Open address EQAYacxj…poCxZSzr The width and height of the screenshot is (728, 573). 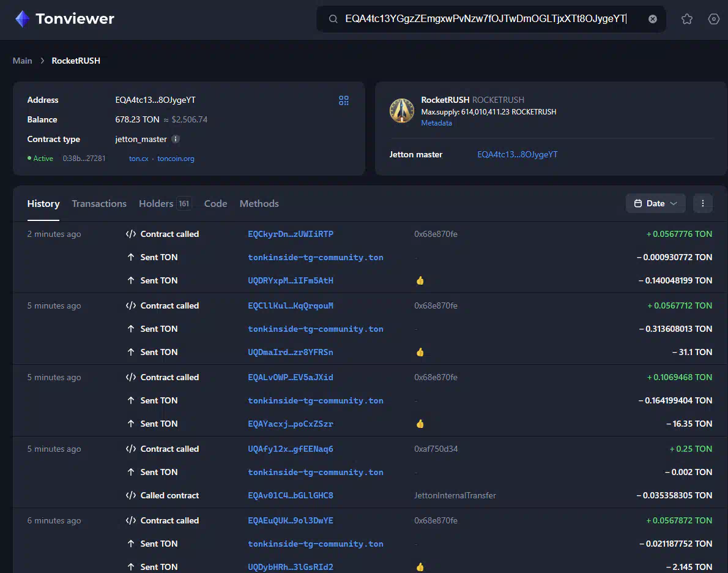tap(290, 424)
